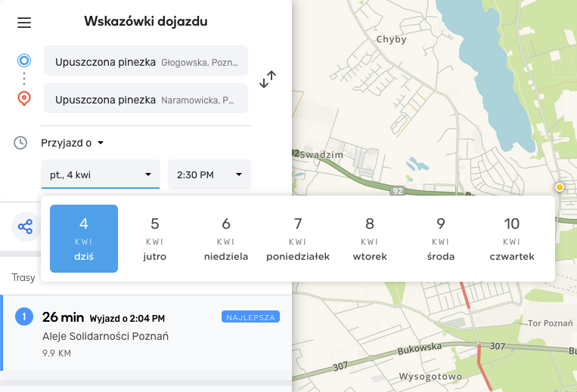Expand the Przyjazd o dropdown

(72, 143)
